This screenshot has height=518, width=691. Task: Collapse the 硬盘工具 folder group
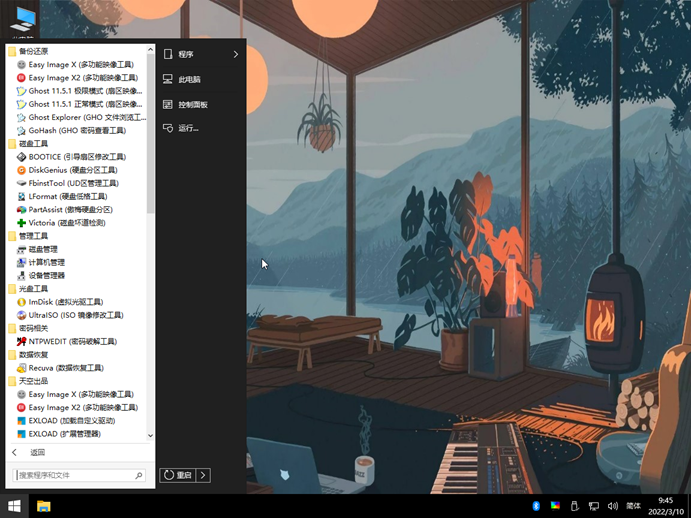pyautogui.click(x=32, y=144)
